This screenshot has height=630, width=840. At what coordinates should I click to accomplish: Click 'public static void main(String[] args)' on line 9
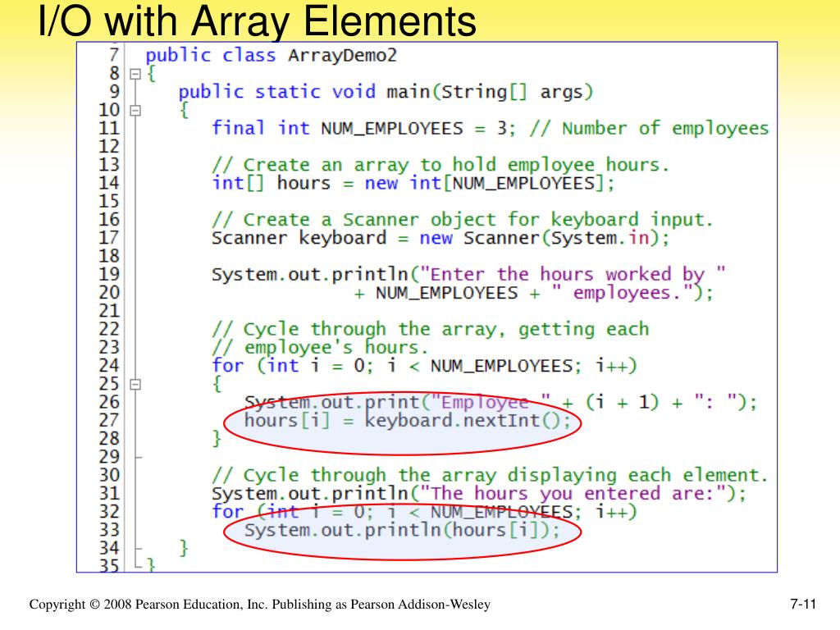point(386,92)
